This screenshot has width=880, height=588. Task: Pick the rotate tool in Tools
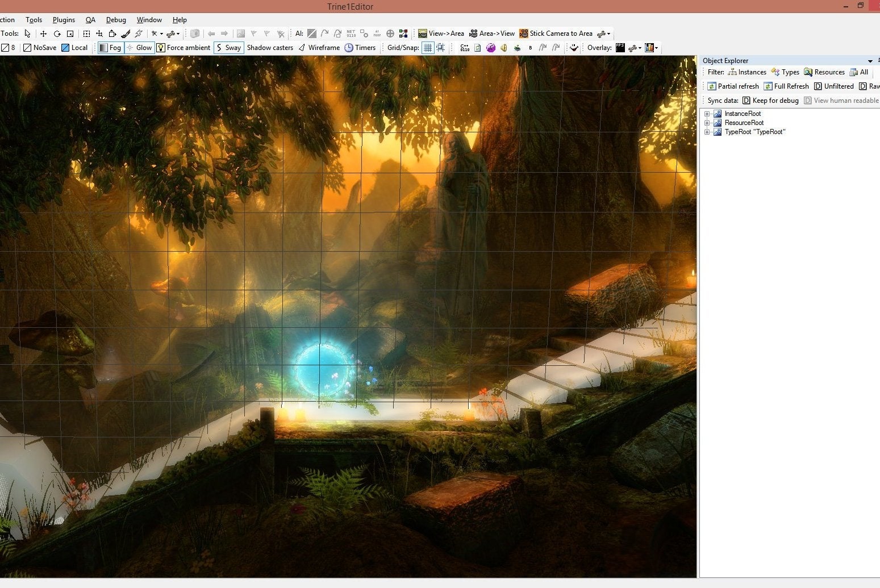57,34
